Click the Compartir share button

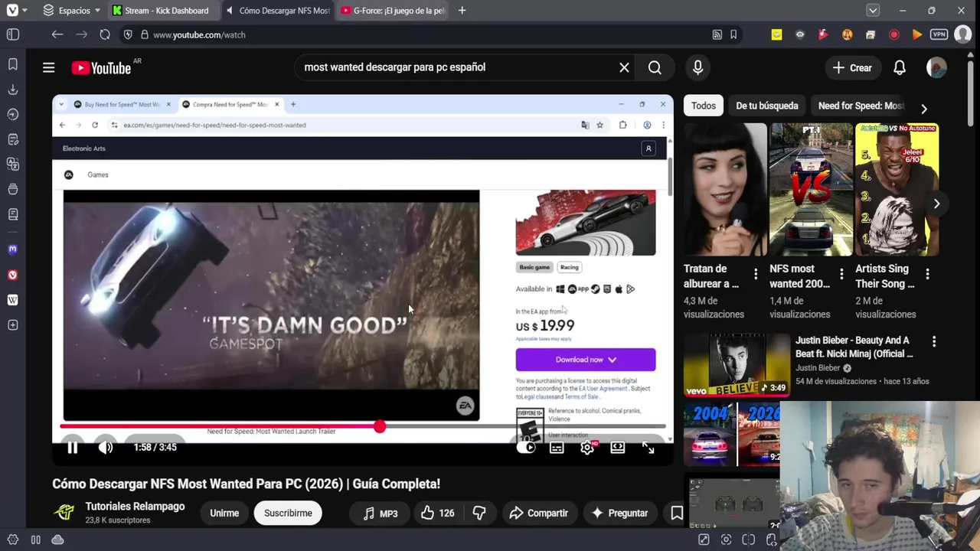click(x=539, y=513)
